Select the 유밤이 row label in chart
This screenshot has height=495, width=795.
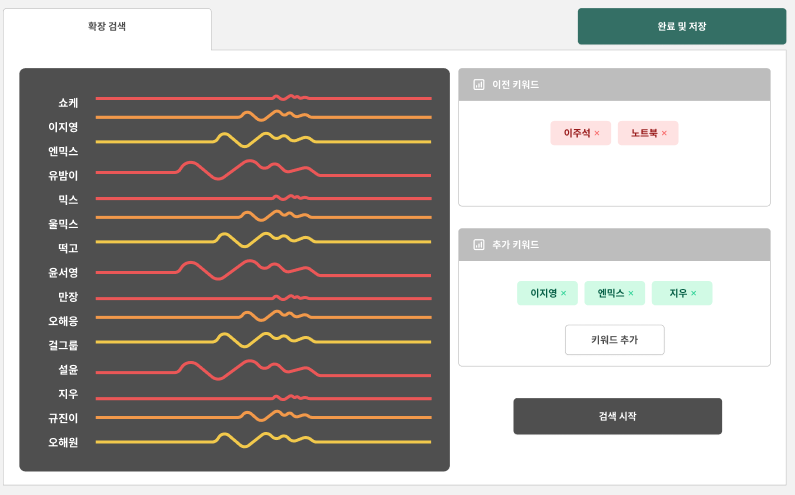point(63,176)
